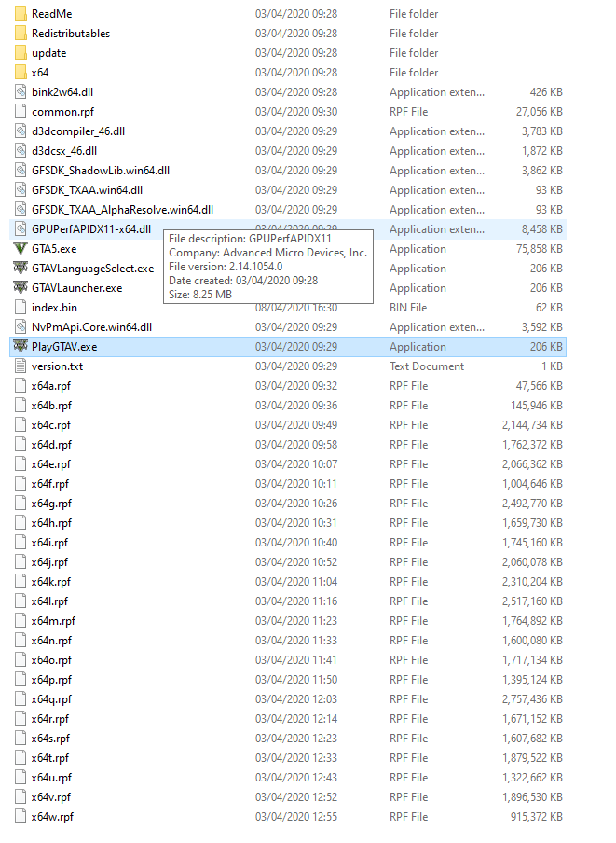Click the GTA5.exe green V icon
The width and height of the screenshot is (616, 843).
[21, 249]
